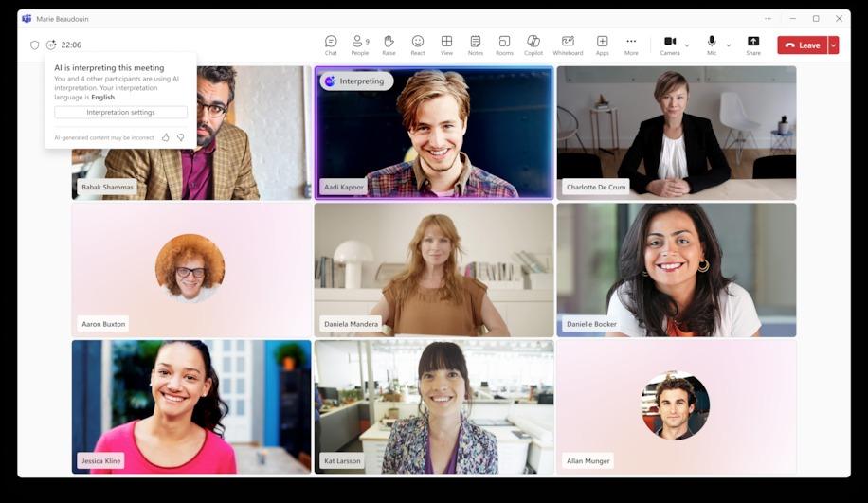The height and width of the screenshot is (503, 868).
Task: Select Daniela Mandera's video tile
Action: pyautogui.click(x=434, y=269)
